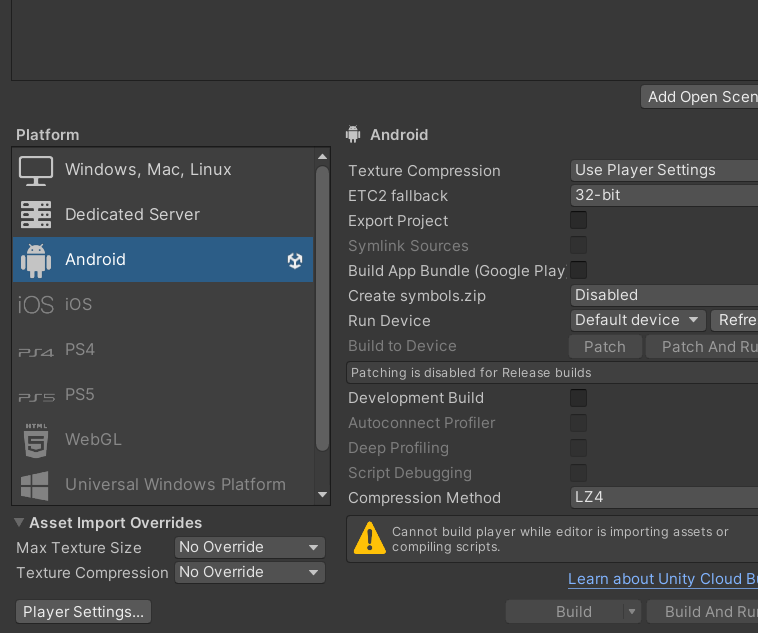Select the Windows, Mac, Linux monitor icon
This screenshot has width=758, height=633.
coord(36,171)
